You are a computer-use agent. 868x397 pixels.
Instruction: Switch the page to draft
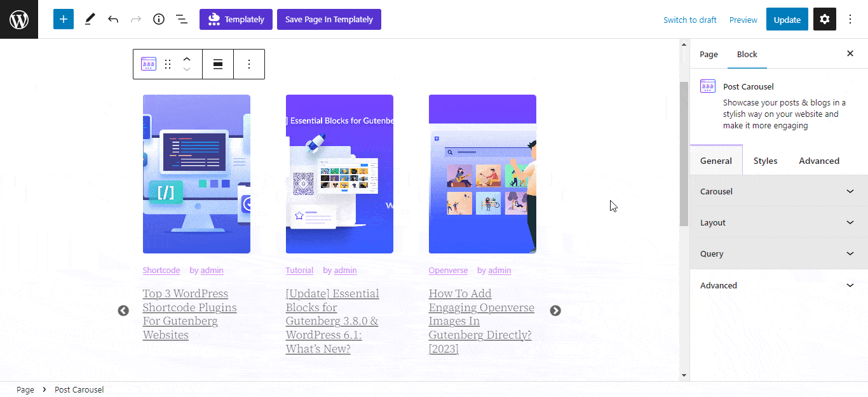pos(690,20)
